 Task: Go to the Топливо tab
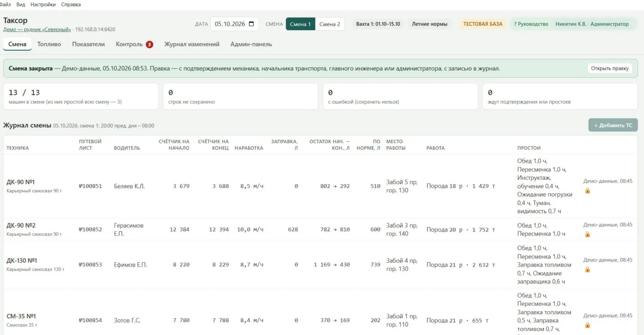(49, 44)
